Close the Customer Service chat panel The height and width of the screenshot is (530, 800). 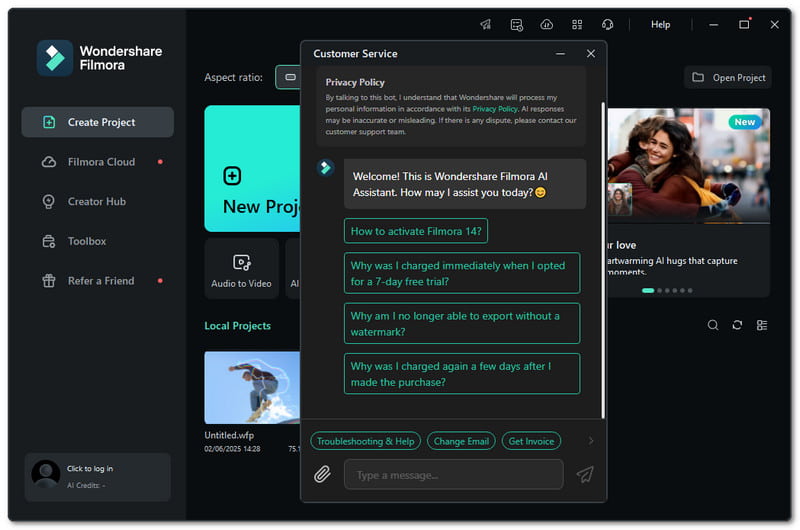point(591,54)
